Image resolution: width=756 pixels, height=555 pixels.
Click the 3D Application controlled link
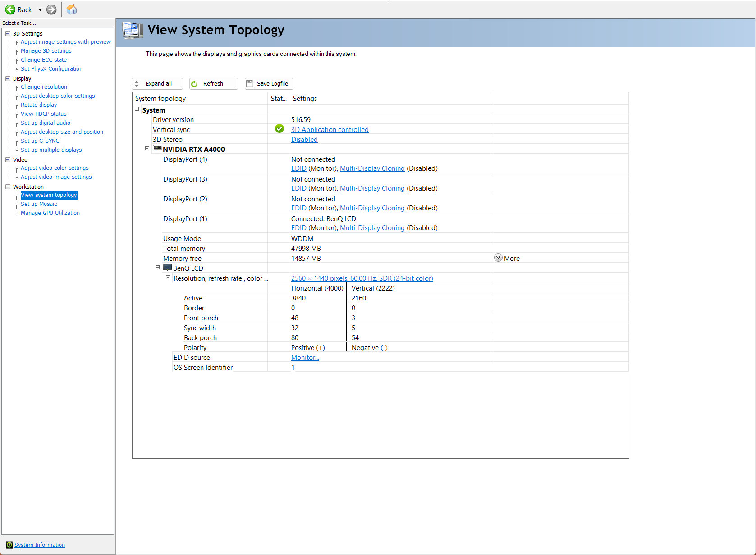(x=330, y=130)
